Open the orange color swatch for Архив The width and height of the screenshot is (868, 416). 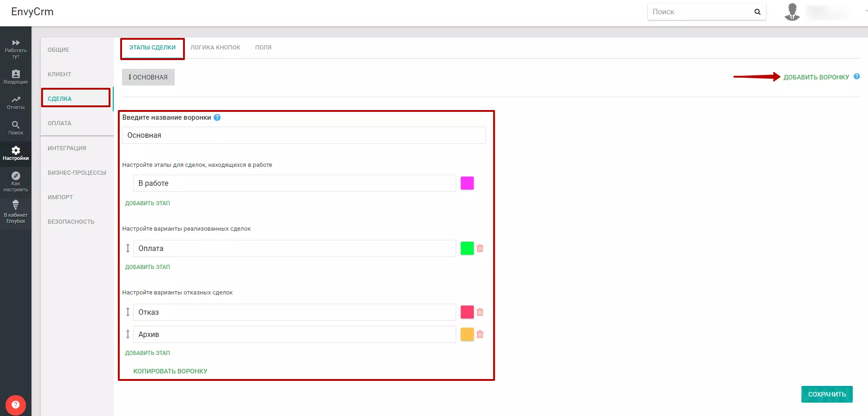[x=467, y=334]
